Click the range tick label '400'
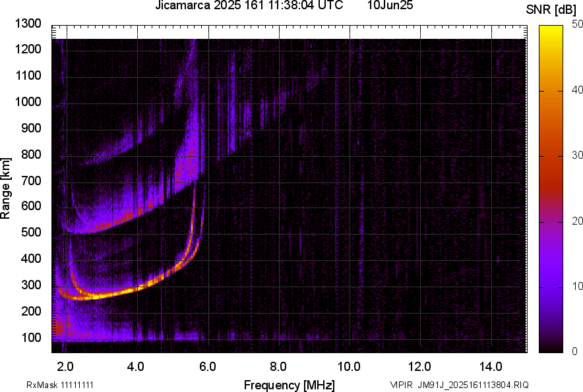Screen dimensions: 583x392 point(31,259)
